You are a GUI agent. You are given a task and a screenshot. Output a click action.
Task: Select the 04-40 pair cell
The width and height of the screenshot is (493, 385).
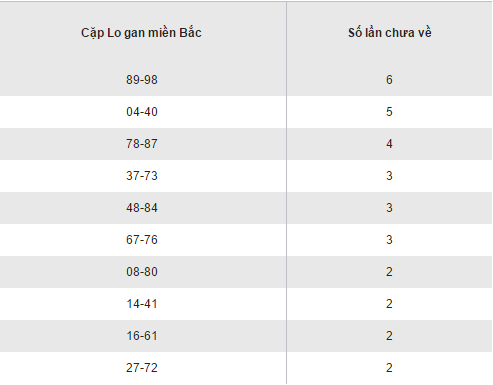(142, 112)
